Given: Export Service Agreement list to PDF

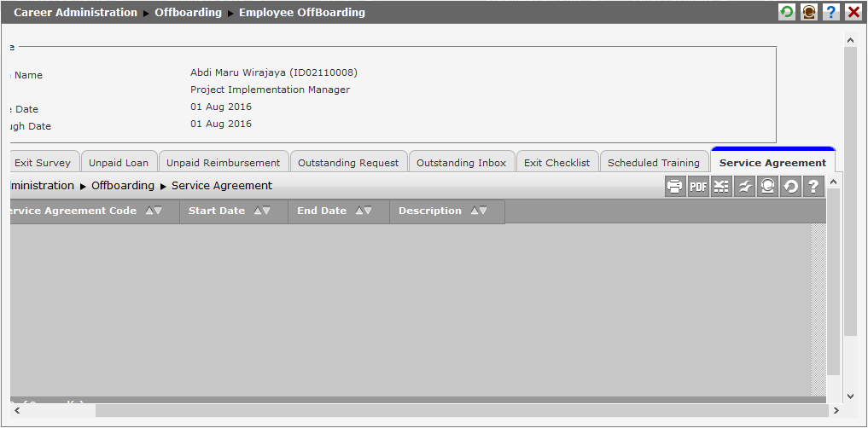Looking at the screenshot, I should (x=698, y=187).
